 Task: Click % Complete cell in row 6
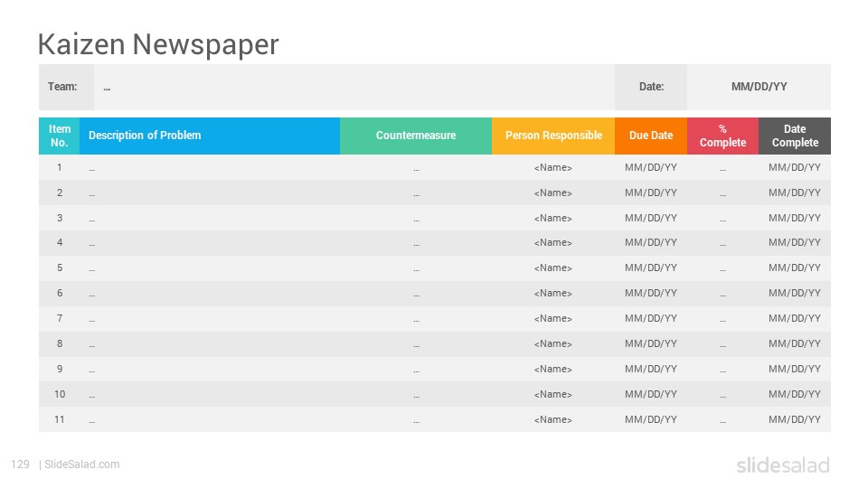tap(723, 294)
